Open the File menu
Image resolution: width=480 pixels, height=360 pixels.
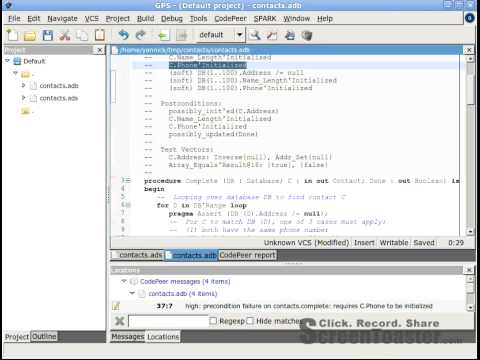(14, 19)
